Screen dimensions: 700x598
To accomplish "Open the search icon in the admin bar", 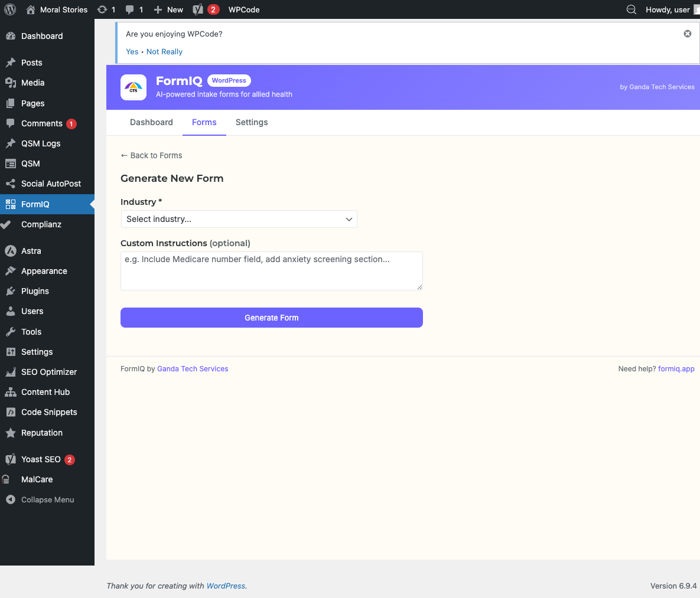I will (631, 9).
